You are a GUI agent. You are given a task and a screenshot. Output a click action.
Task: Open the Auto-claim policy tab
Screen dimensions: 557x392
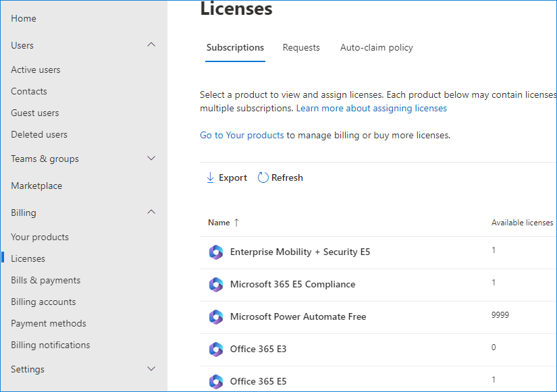[x=377, y=48]
